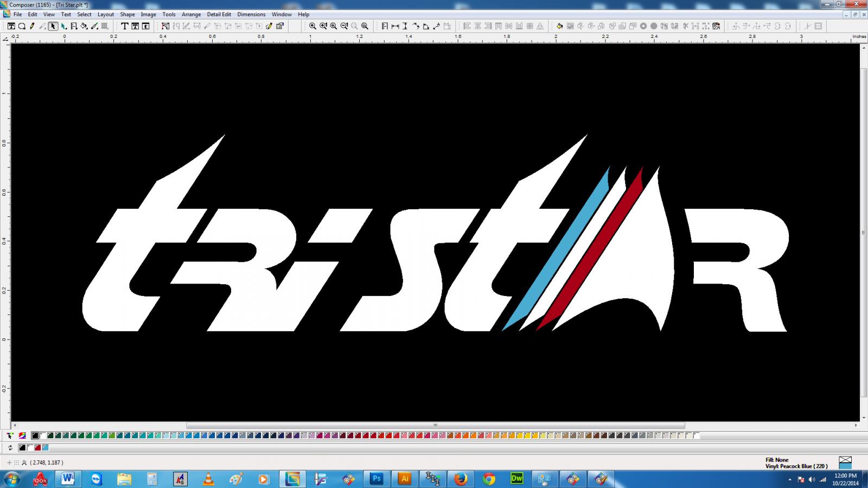Image resolution: width=868 pixels, height=488 pixels.
Task: Click the vertical scrollbar down arrow
Action: (863, 418)
